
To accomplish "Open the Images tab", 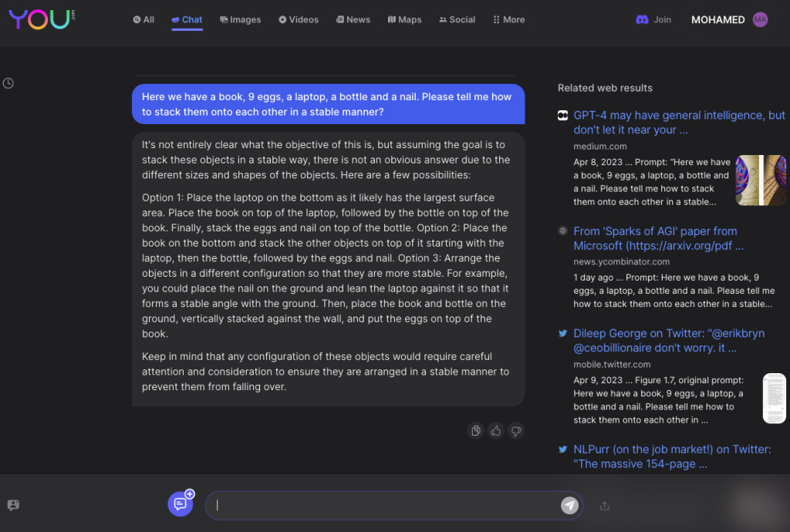I will [241, 19].
